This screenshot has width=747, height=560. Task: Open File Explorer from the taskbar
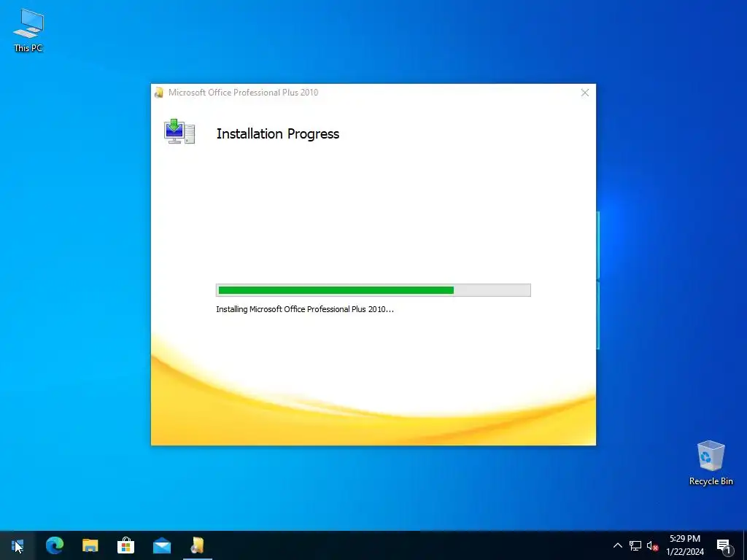(90, 545)
